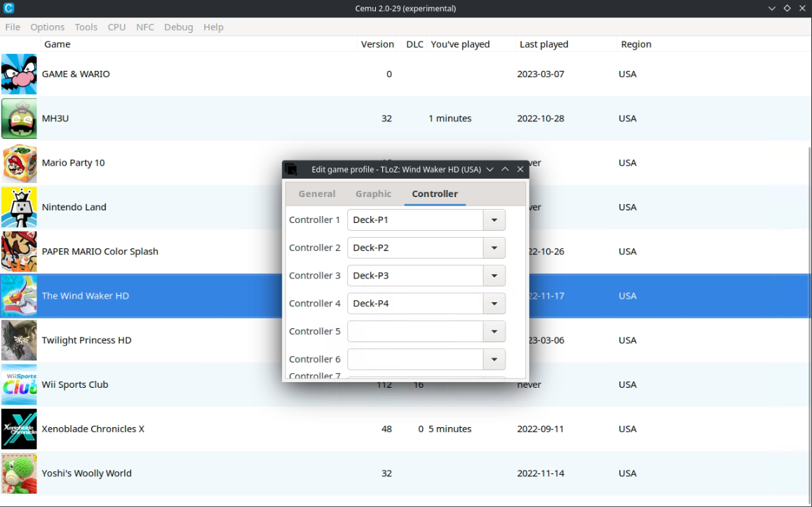This screenshot has width=812, height=507.
Task: Click the Deck-P2 profile field
Action: [x=415, y=248]
